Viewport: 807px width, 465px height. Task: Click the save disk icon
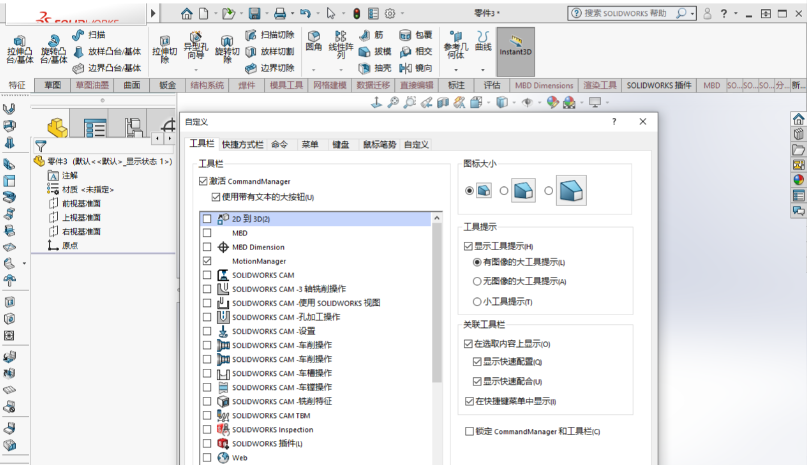click(x=254, y=13)
